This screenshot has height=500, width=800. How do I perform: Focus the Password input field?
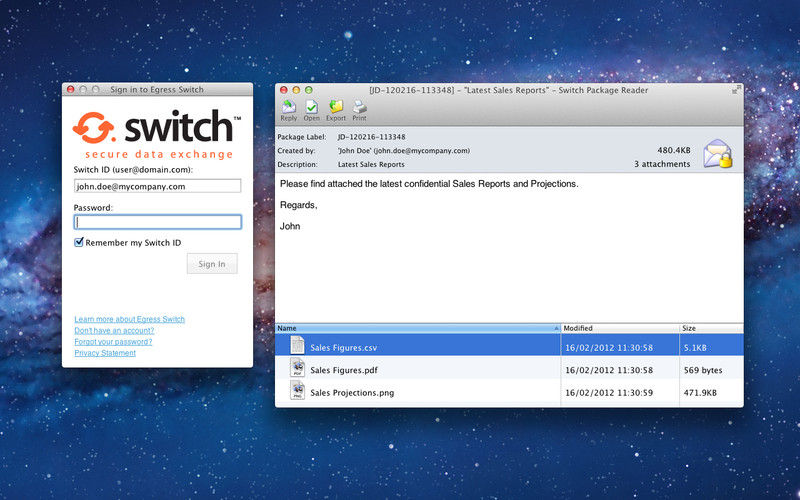pos(157,222)
